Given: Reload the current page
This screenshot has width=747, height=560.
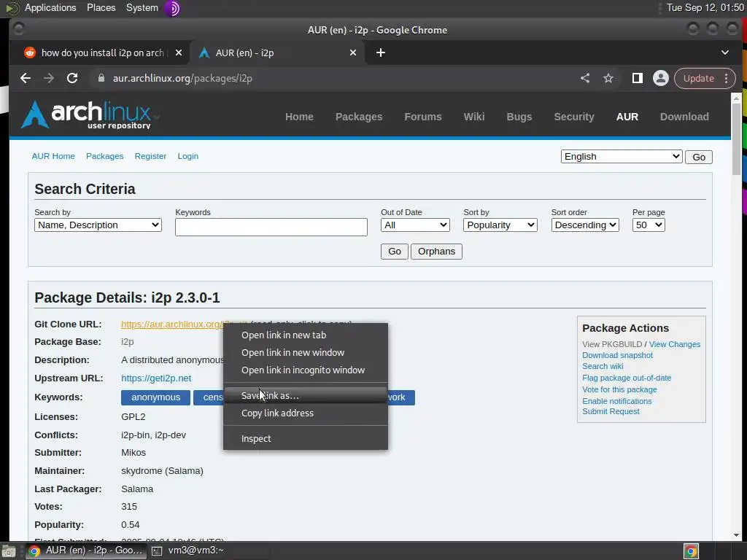Looking at the screenshot, I should (72, 78).
